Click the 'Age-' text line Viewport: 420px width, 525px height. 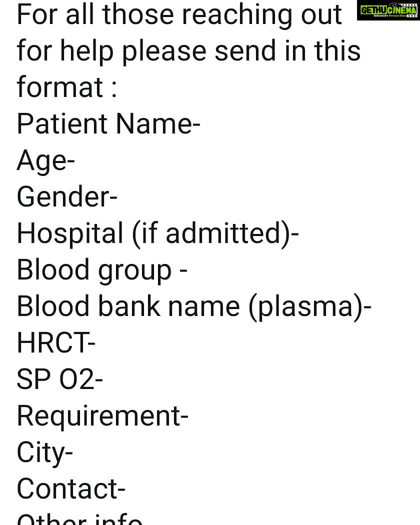pyautogui.click(x=46, y=161)
